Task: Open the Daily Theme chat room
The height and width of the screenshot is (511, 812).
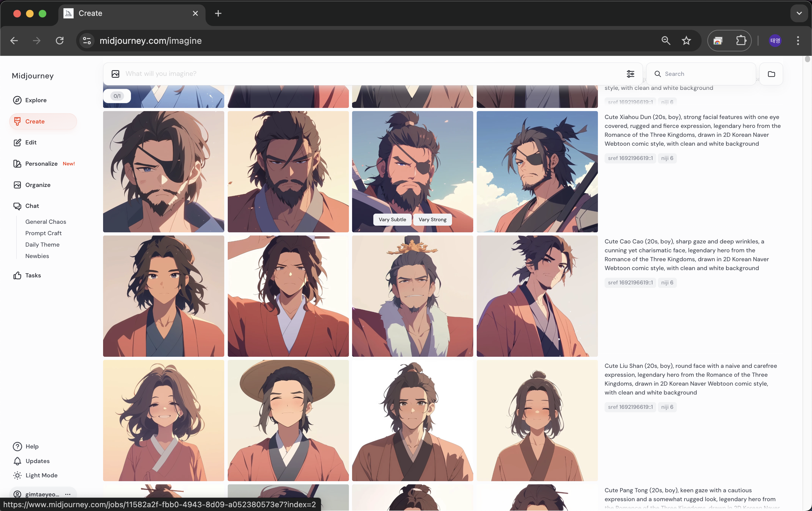Action: tap(42, 245)
